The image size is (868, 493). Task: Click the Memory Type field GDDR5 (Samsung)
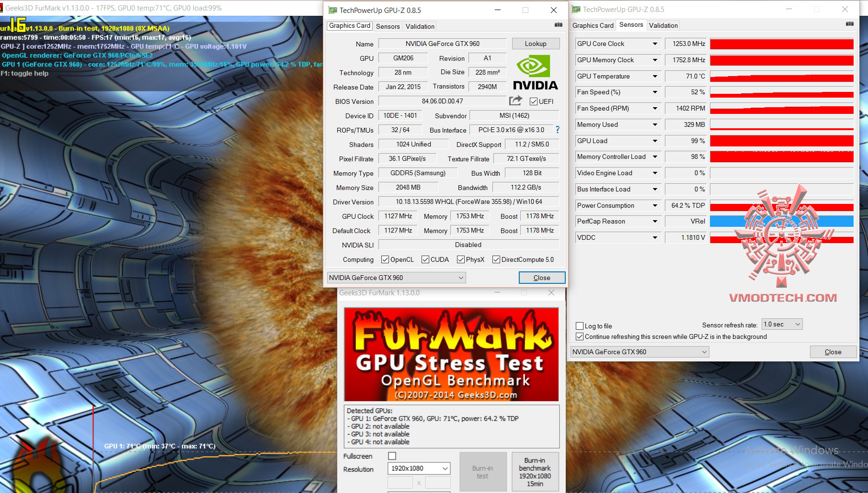[418, 173]
